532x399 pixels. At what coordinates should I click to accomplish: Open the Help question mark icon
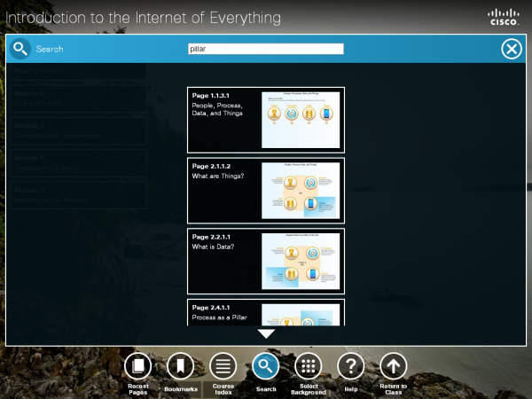coord(351,365)
